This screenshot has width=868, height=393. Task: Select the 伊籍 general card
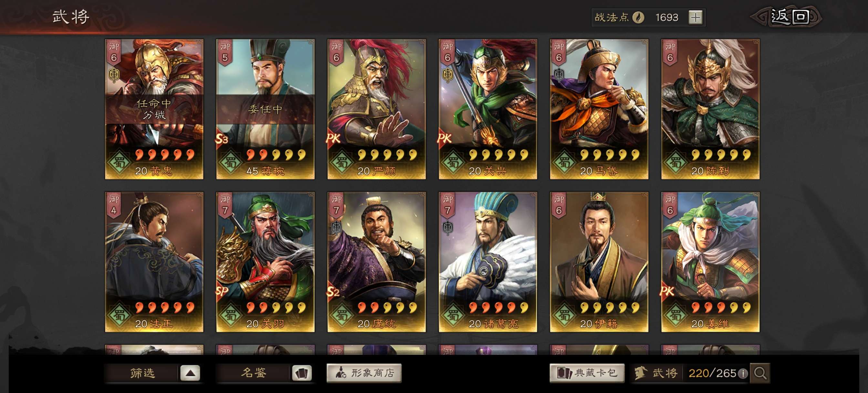click(x=599, y=262)
